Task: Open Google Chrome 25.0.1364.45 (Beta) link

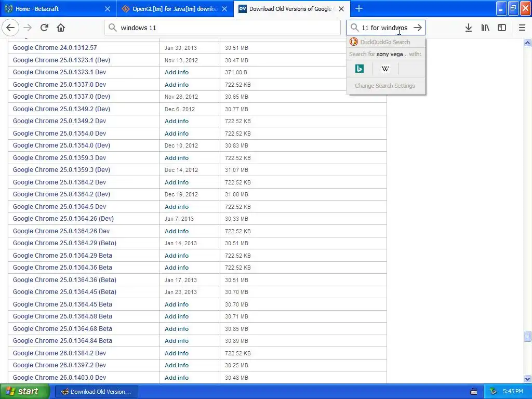Action: (64, 292)
